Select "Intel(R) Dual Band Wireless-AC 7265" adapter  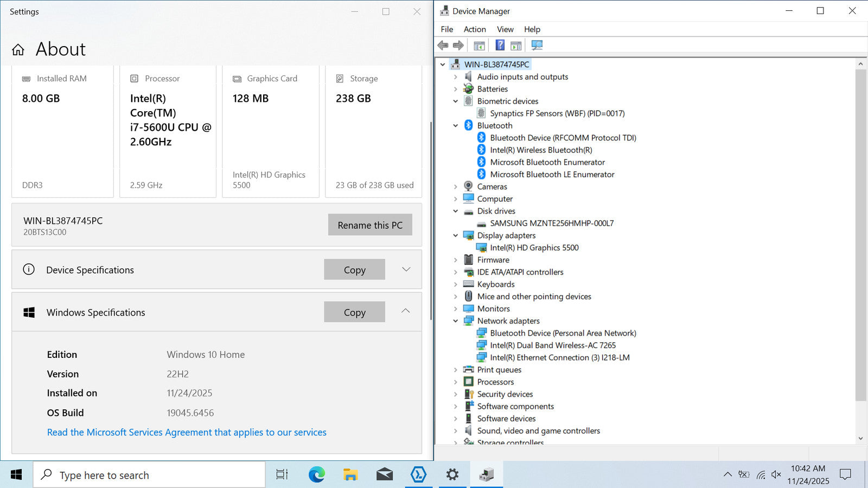pos(553,345)
